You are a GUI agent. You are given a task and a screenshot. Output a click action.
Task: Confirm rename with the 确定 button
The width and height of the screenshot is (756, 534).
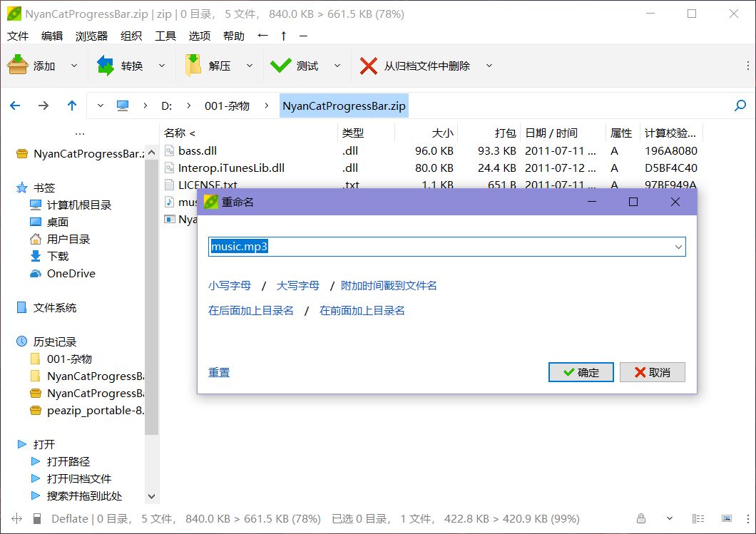coord(581,371)
